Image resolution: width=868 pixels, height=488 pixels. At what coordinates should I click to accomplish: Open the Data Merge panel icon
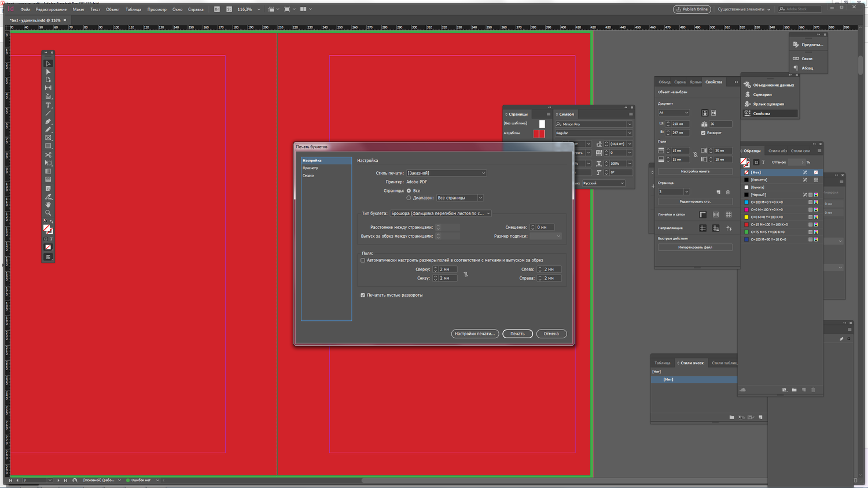[x=747, y=85]
